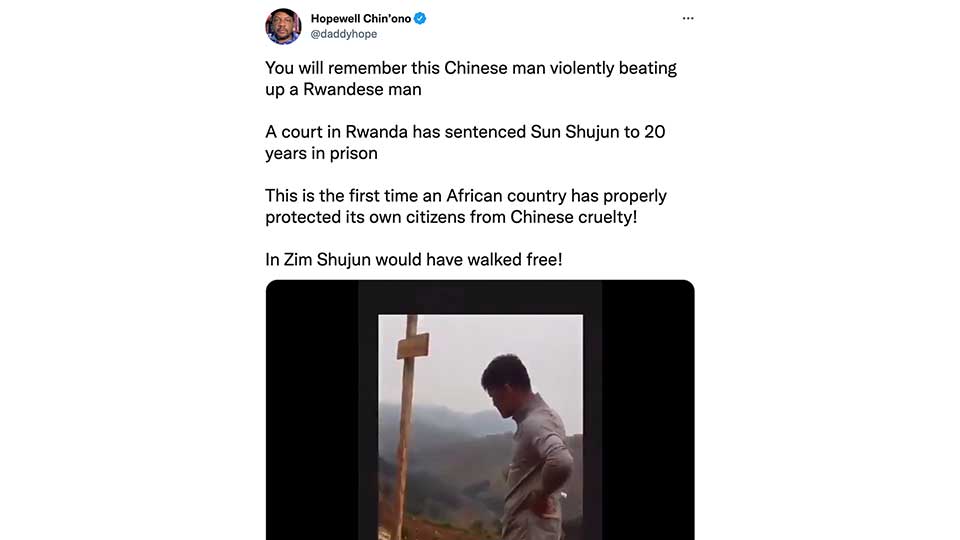
Task: Click the man's head in the video
Action: (x=505, y=384)
